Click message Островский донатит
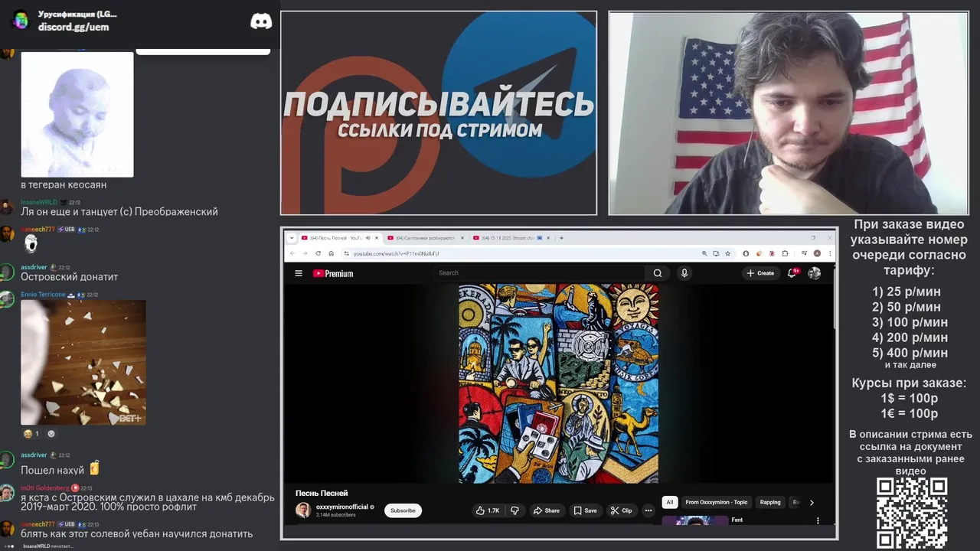 (69, 277)
